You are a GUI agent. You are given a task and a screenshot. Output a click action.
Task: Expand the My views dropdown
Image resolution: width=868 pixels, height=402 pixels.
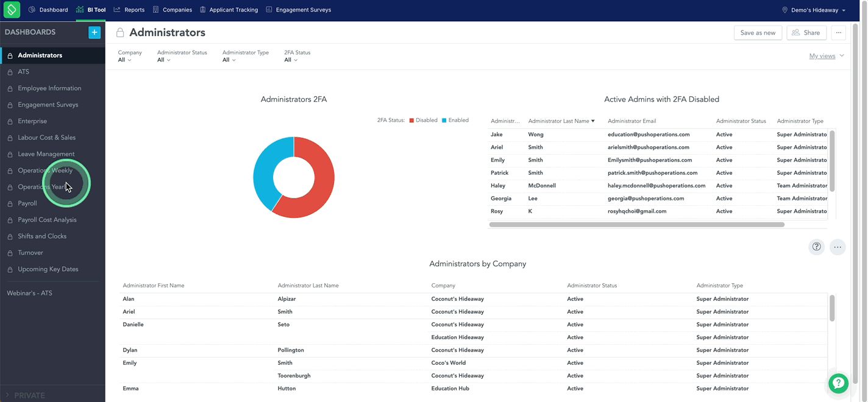(827, 56)
